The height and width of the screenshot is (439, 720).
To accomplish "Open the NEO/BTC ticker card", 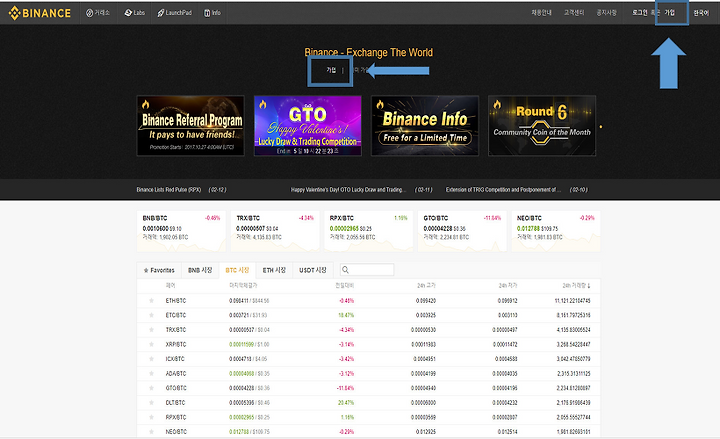I will (x=556, y=231).
